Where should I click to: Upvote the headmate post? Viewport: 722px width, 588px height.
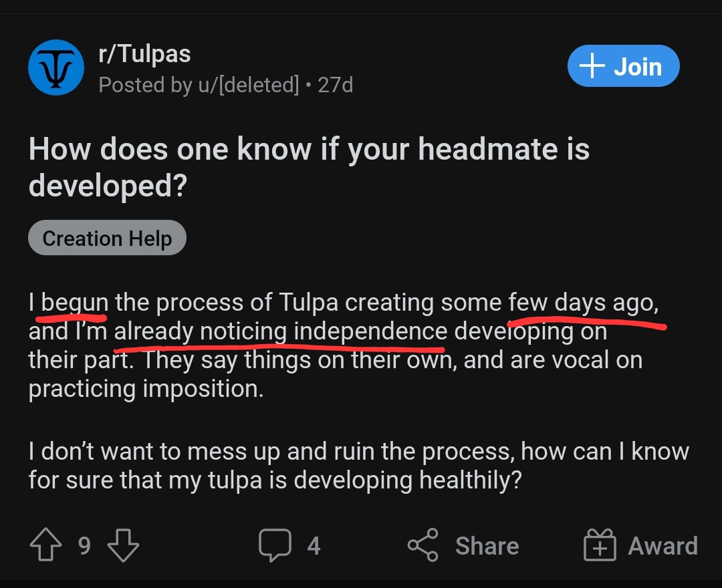(46, 545)
